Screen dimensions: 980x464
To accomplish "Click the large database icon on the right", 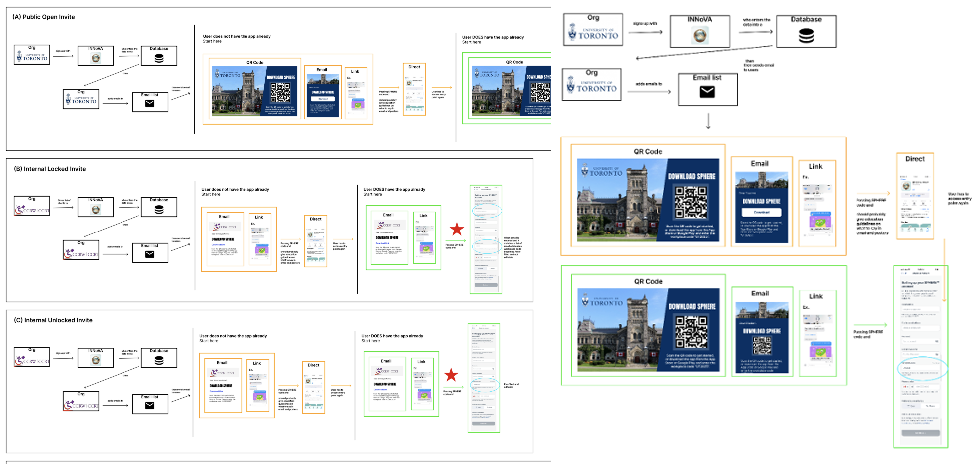I will coord(806,36).
